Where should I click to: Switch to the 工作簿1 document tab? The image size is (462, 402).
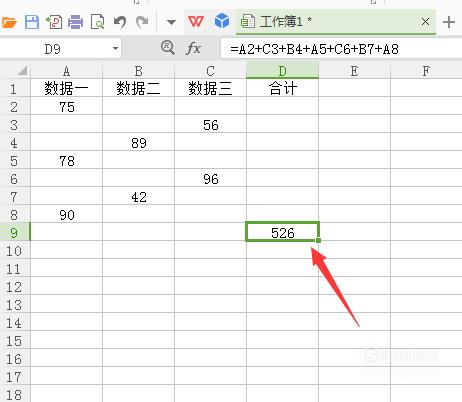pyautogui.click(x=336, y=22)
